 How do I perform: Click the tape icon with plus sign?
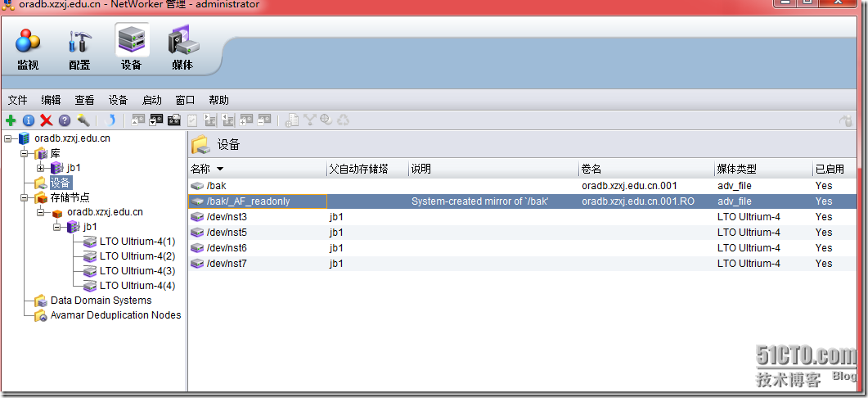(246, 120)
